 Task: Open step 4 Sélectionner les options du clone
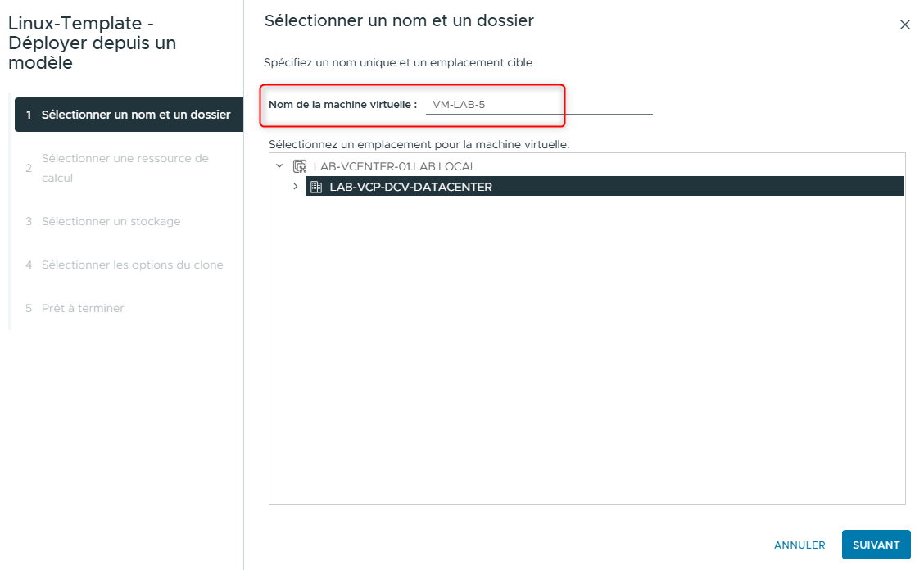133,265
